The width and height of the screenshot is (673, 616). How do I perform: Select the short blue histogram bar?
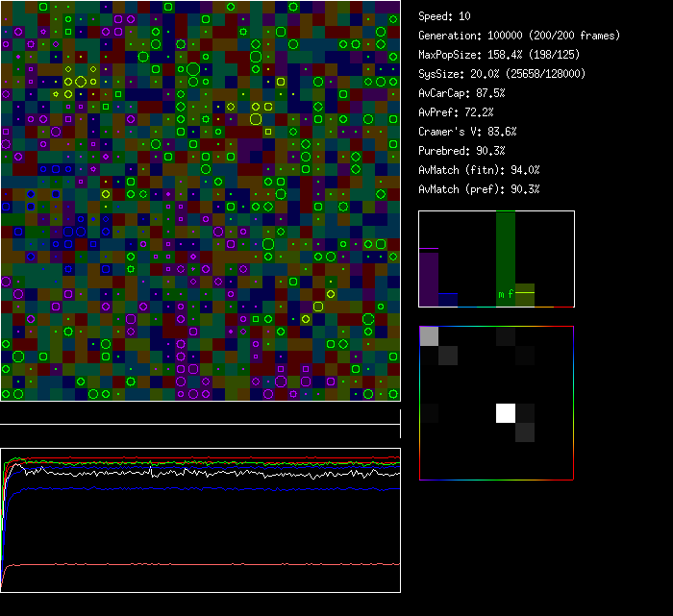tap(448, 300)
